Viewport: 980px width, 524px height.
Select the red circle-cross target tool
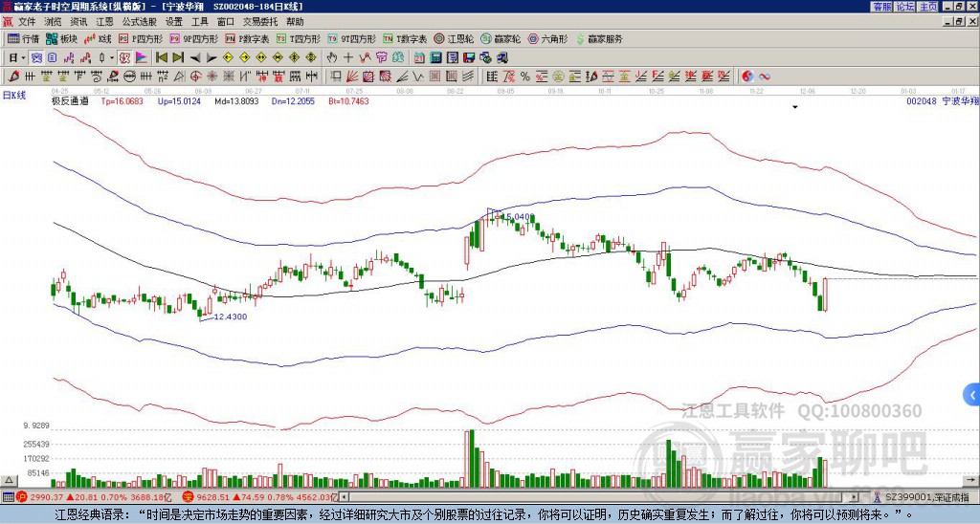tap(195, 76)
